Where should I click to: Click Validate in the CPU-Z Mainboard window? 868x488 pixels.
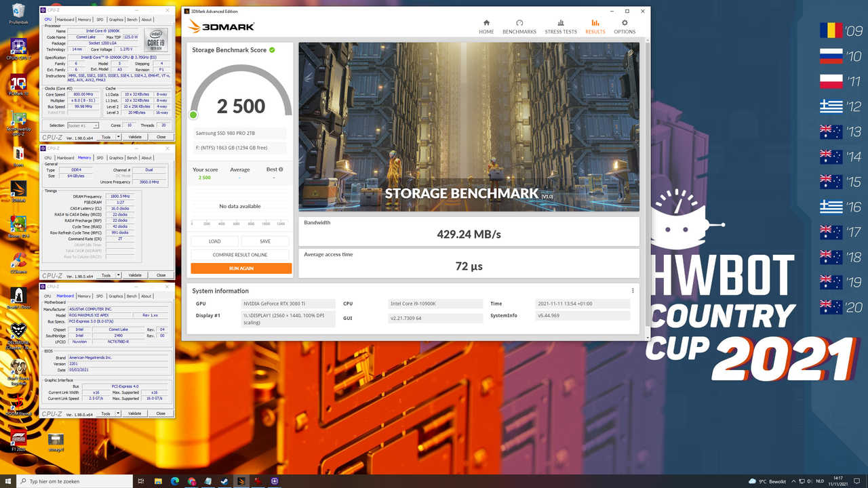[136, 413]
